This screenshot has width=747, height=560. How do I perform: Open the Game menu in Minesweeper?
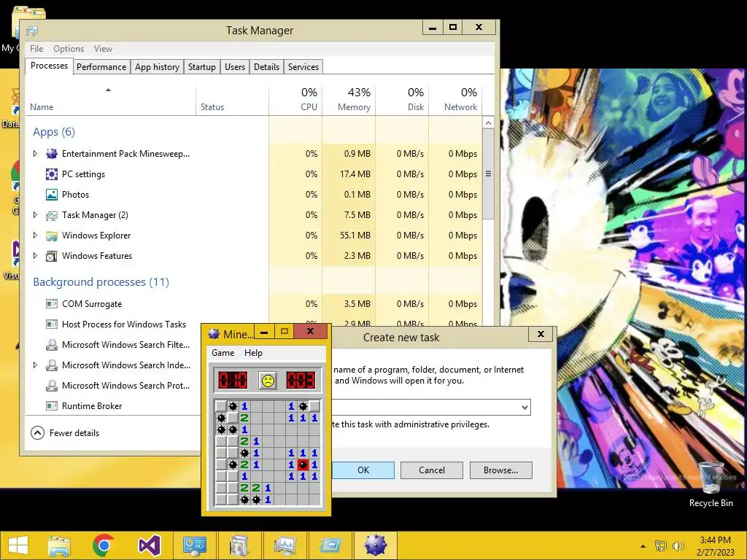click(x=223, y=353)
